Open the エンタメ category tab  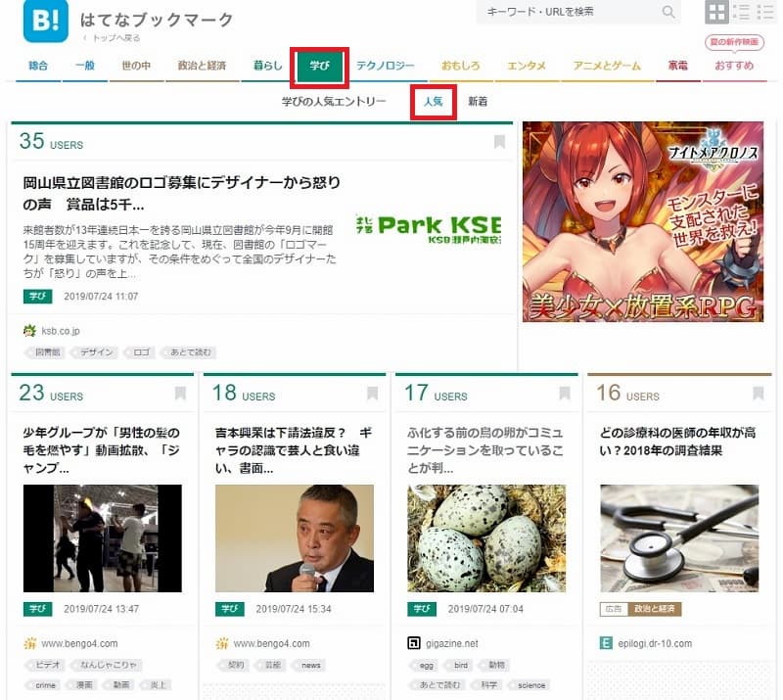(527, 66)
